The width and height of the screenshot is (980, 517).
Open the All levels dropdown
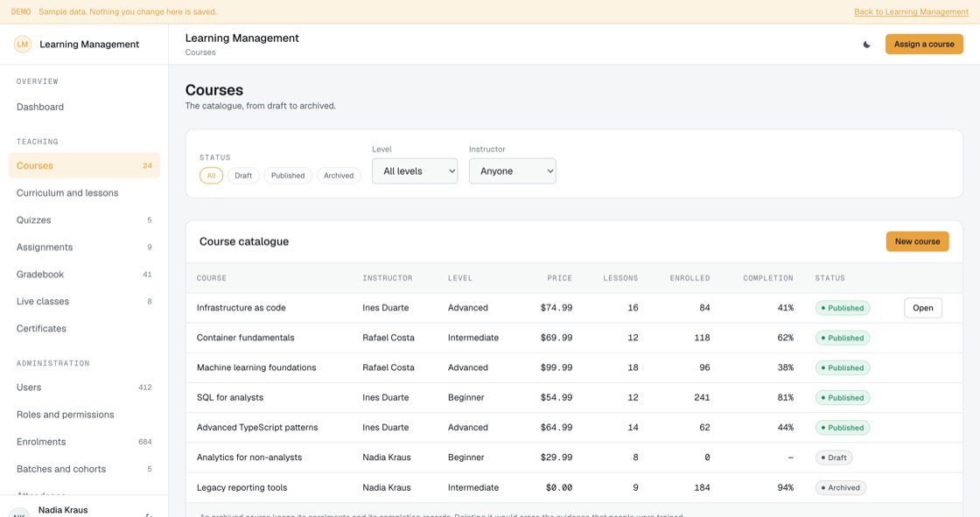(415, 171)
